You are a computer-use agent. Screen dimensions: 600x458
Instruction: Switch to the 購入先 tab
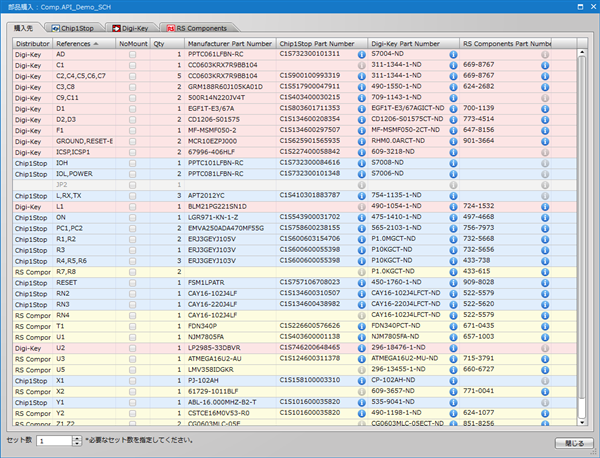click(24, 28)
